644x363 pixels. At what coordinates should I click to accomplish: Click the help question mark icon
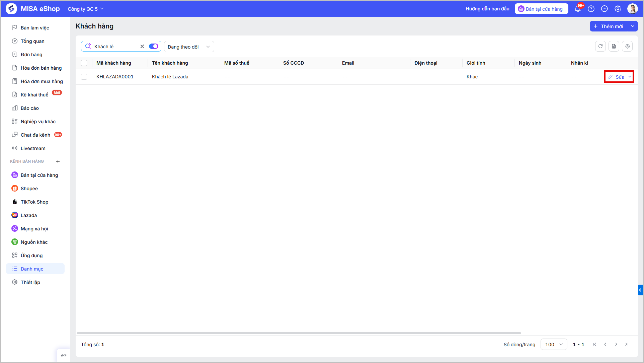(591, 9)
